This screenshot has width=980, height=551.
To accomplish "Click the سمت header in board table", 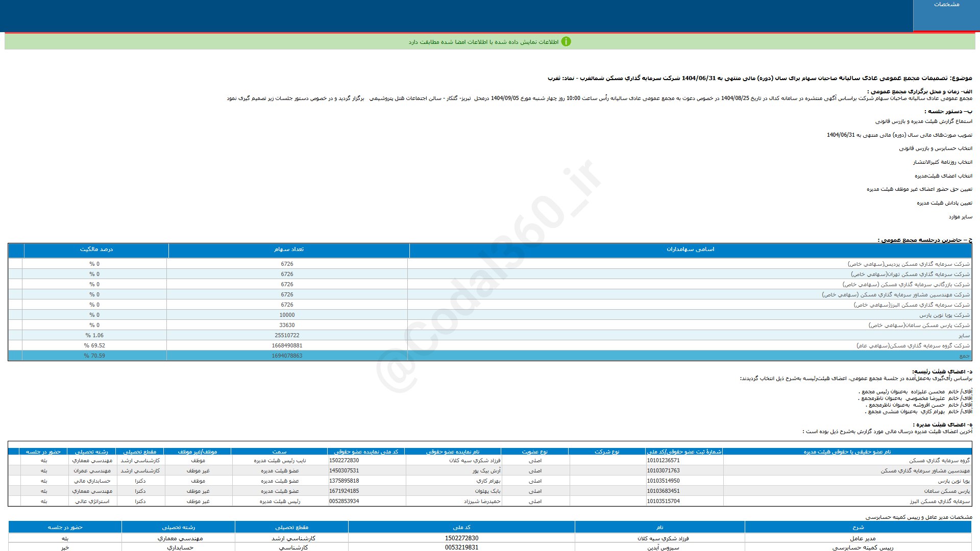I will coord(279,452).
